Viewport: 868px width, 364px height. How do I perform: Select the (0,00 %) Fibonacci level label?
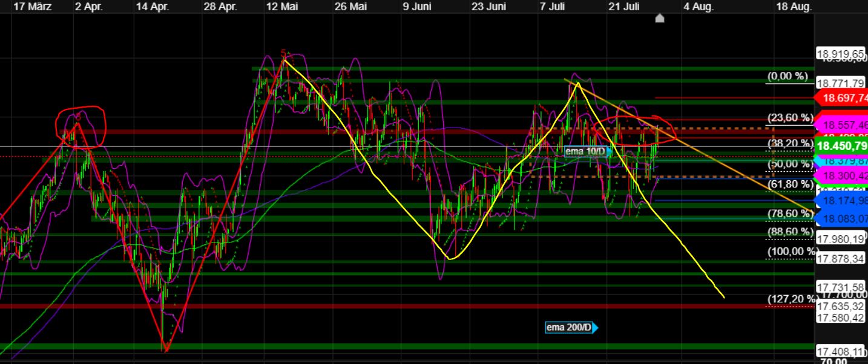point(787,76)
